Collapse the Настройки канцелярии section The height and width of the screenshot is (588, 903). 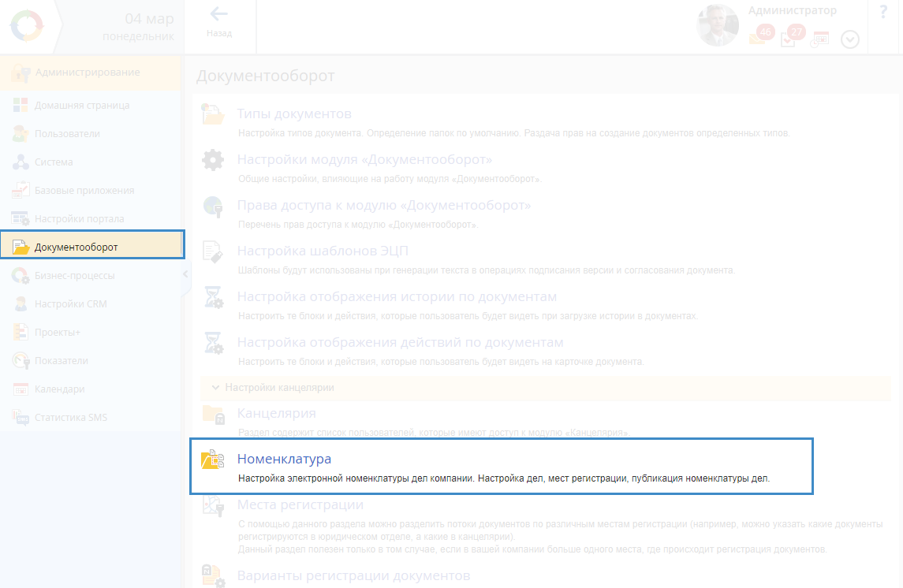pos(215,388)
